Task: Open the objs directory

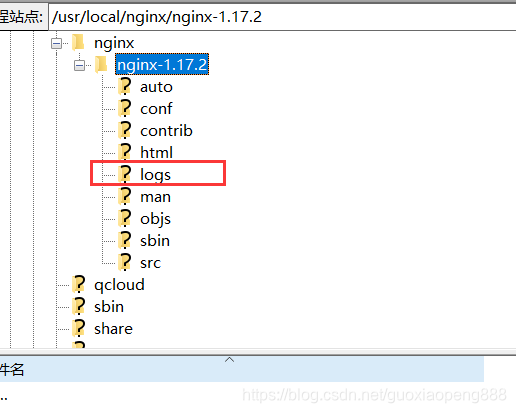Action: click(155, 219)
